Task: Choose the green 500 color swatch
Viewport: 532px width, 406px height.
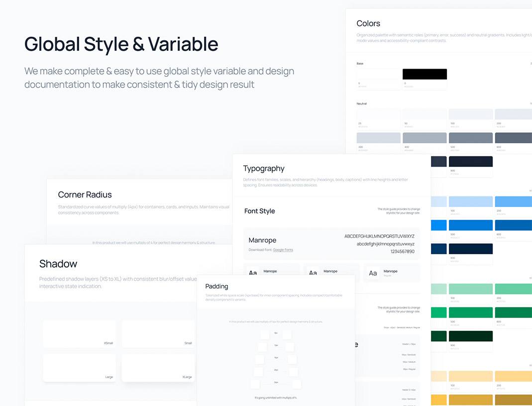Action: point(471,312)
